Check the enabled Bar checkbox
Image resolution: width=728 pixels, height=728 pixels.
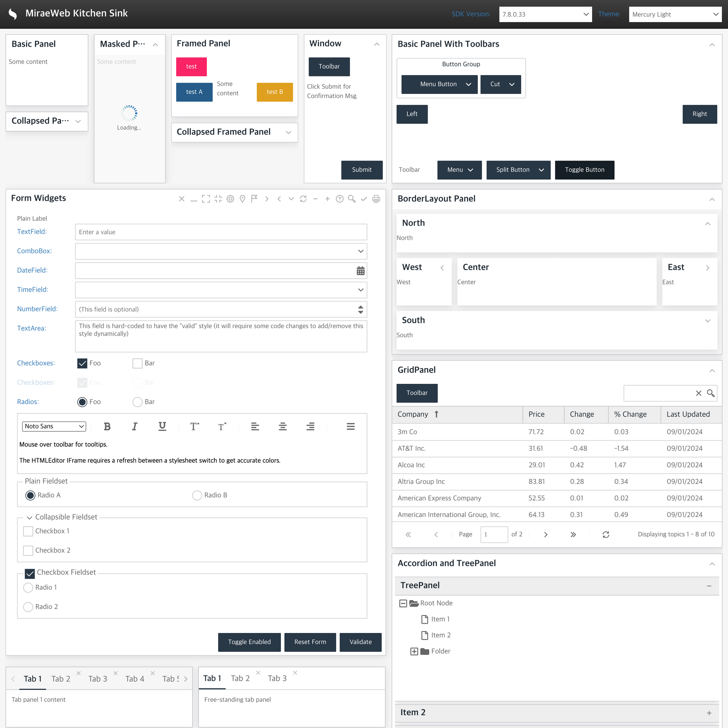pos(138,363)
